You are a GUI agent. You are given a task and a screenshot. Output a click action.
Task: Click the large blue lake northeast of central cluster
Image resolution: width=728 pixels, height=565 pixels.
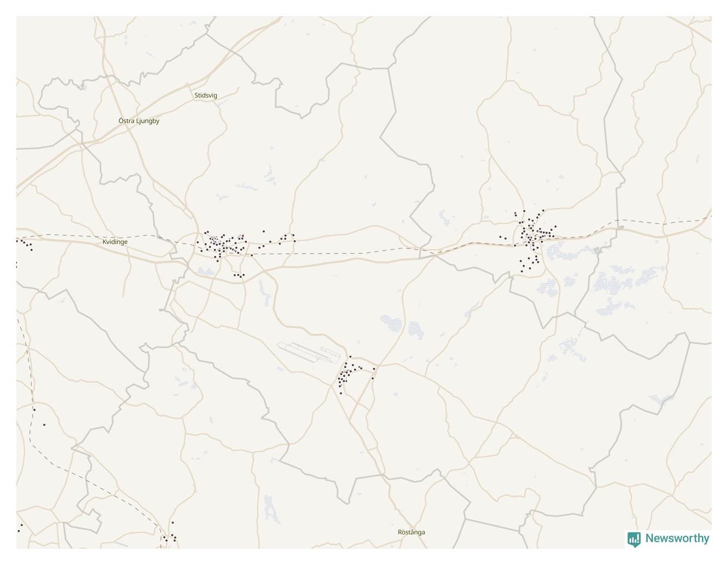coord(392,324)
